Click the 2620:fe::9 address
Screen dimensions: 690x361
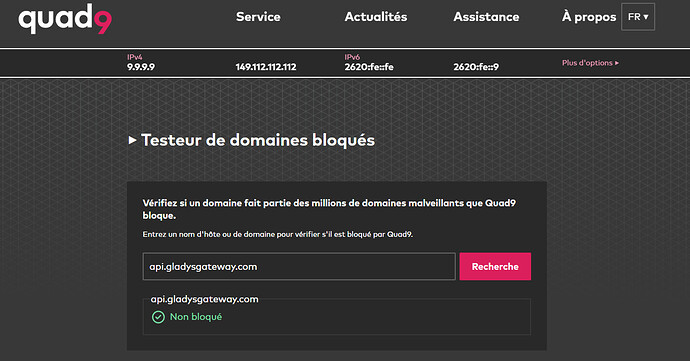[x=476, y=67]
